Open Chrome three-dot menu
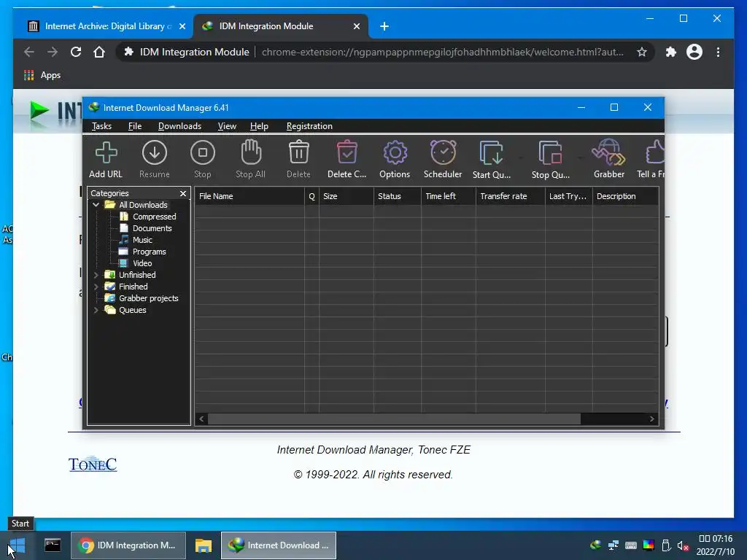 pyautogui.click(x=718, y=52)
